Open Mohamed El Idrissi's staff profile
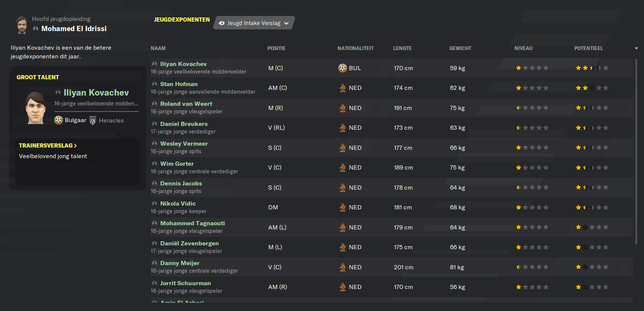 (x=74, y=29)
